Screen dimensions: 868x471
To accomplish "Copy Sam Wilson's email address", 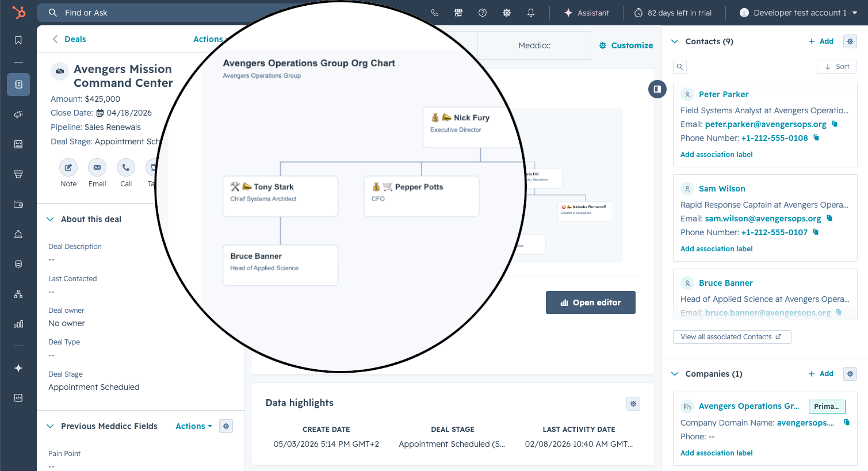I will (829, 218).
